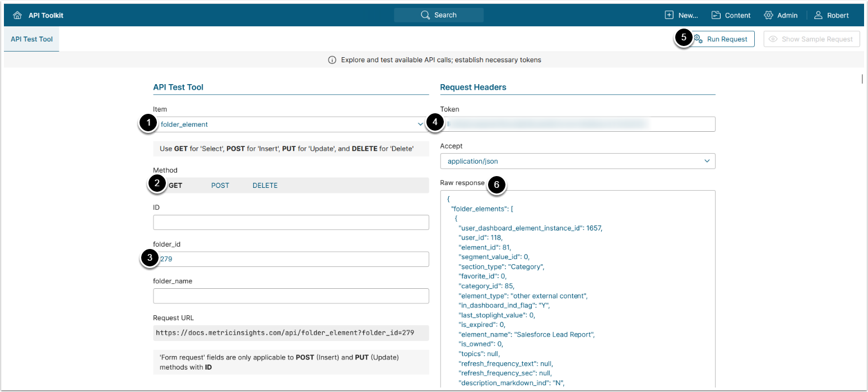
Task: Click the Search box
Action: [439, 15]
